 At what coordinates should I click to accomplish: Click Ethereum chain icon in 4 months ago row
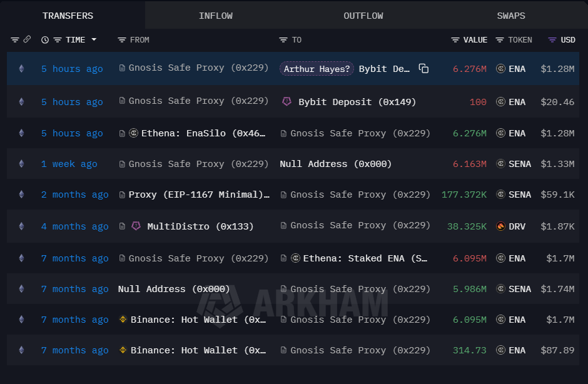pos(21,226)
